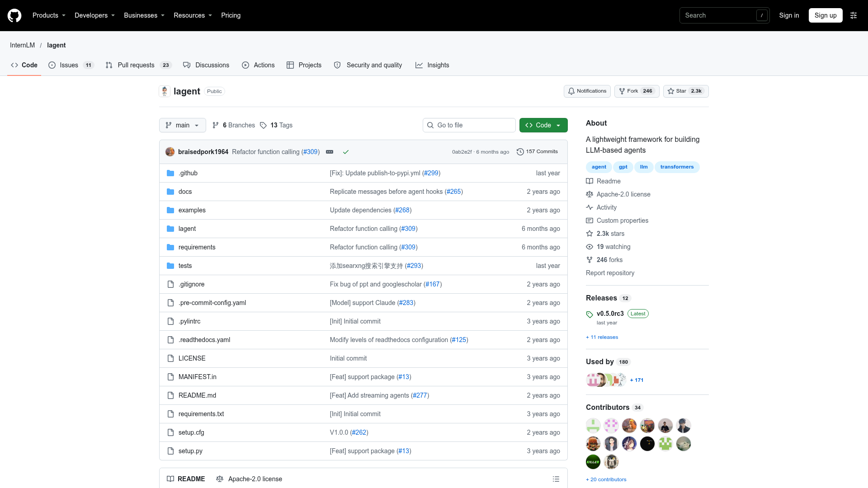Open the .pre-commit-config.yaml file
Image resolution: width=868 pixels, height=488 pixels.
[x=212, y=303]
